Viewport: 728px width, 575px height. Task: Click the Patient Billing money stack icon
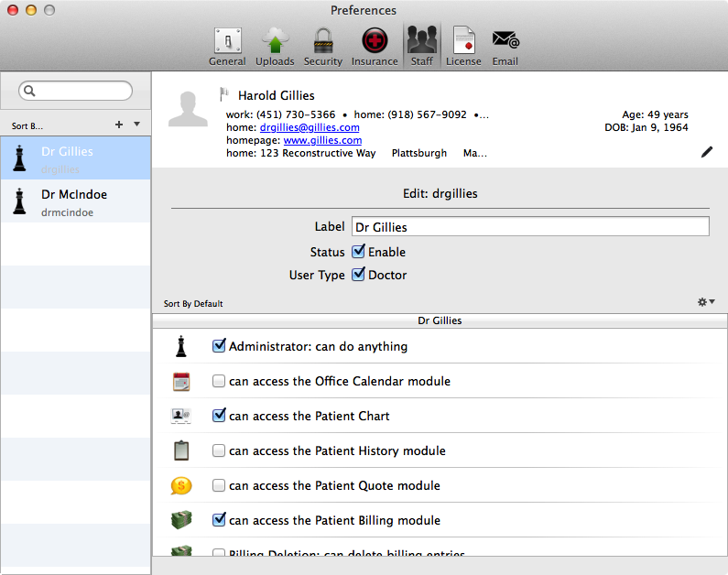tap(181, 520)
